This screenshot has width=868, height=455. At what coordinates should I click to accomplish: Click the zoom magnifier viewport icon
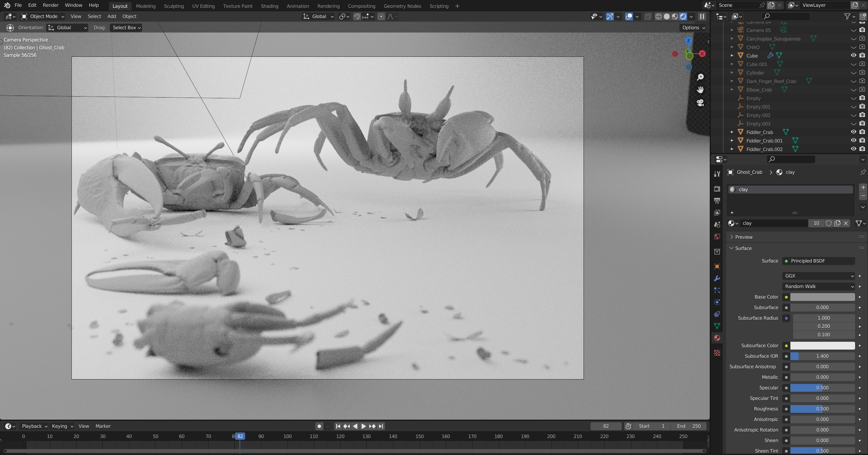click(x=700, y=77)
